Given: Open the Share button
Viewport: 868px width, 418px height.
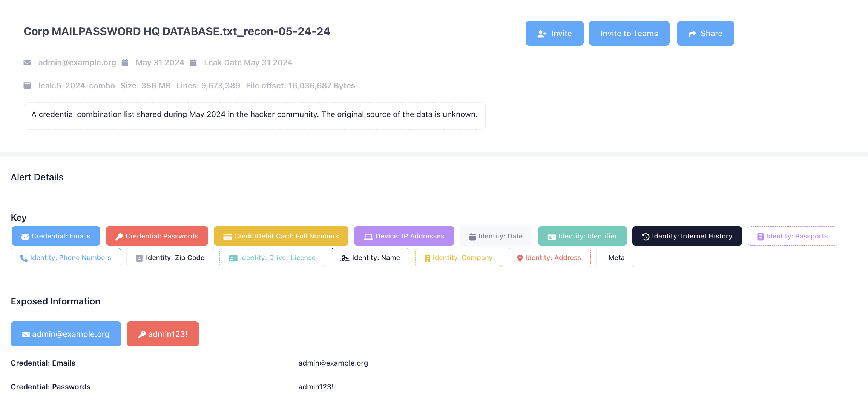Looking at the screenshot, I should click(x=705, y=33).
